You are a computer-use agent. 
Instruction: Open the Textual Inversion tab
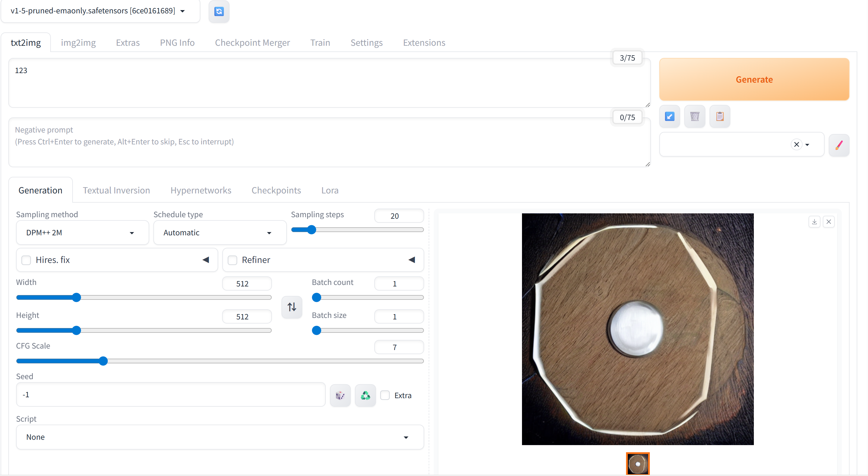click(116, 190)
